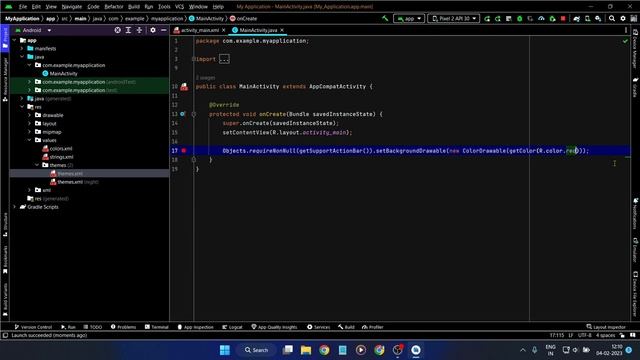Open the SDK Manager toolbar icon
Image resolution: width=640 pixels, height=360 pixels.
598,18
